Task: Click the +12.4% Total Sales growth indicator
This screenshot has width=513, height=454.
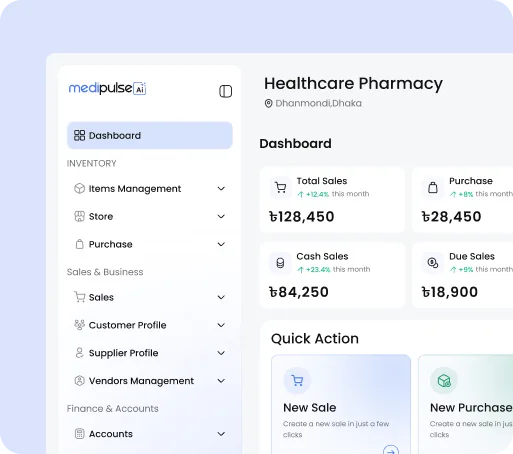Action: pyautogui.click(x=313, y=194)
